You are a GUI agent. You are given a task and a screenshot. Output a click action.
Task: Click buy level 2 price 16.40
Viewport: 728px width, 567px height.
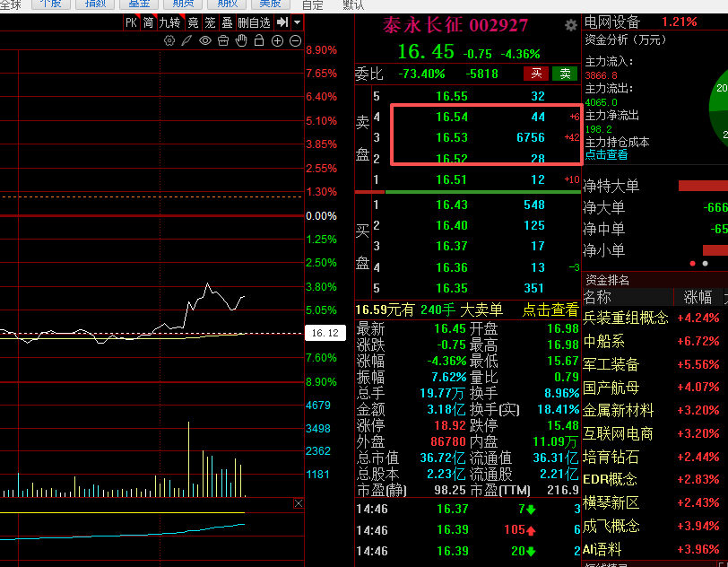coord(452,225)
